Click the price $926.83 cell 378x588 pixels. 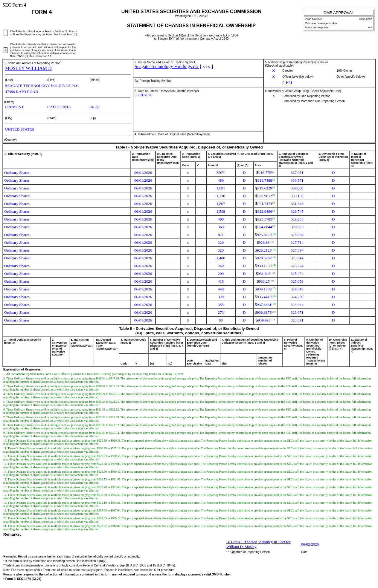point(265,243)
